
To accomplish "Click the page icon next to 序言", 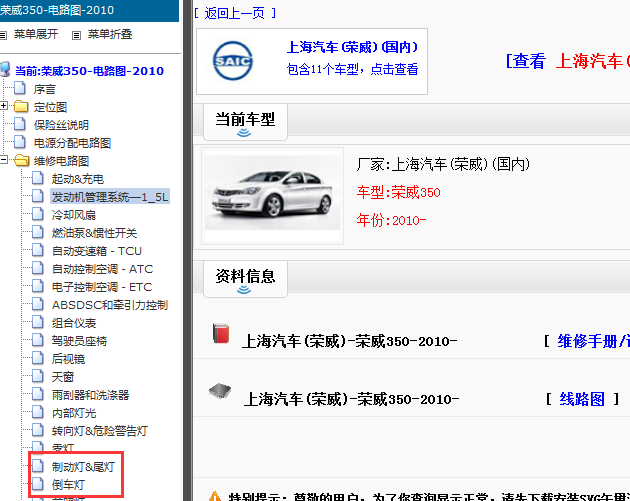I will [x=20, y=88].
